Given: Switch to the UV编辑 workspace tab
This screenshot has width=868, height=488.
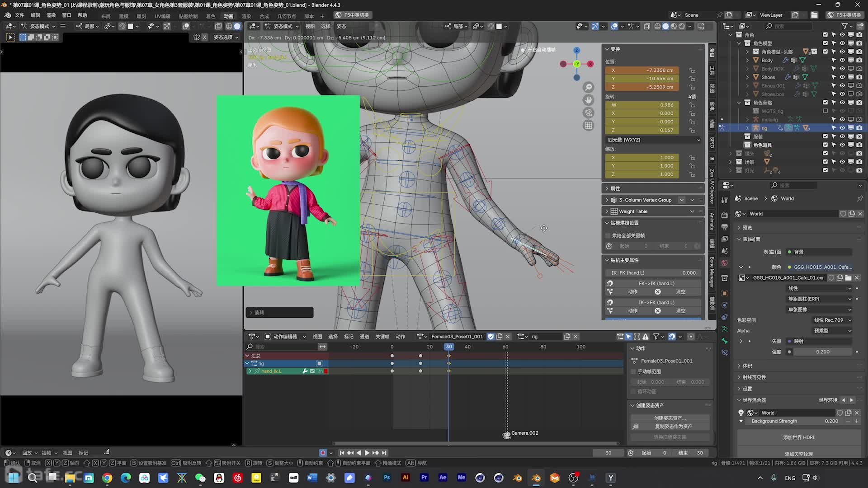Looking at the screenshot, I should (x=163, y=16).
